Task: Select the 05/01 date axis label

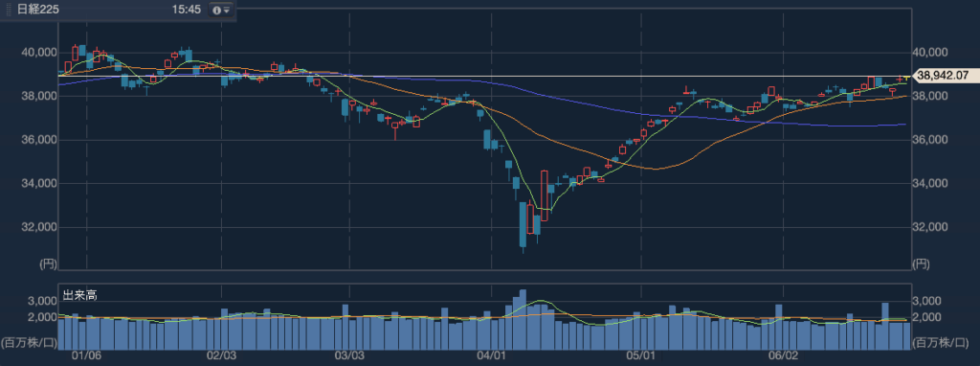Action: [641, 355]
